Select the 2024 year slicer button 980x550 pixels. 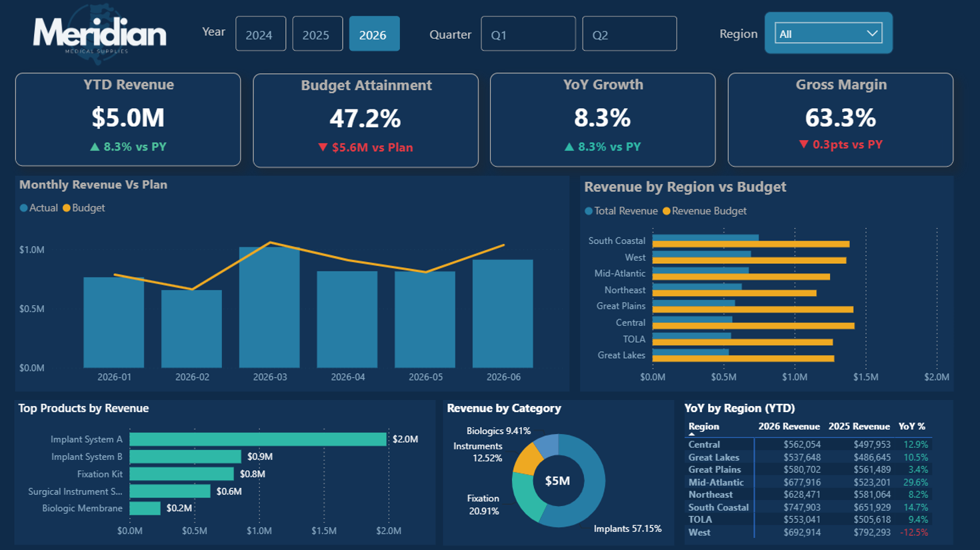pyautogui.click(x=260, y=34)
